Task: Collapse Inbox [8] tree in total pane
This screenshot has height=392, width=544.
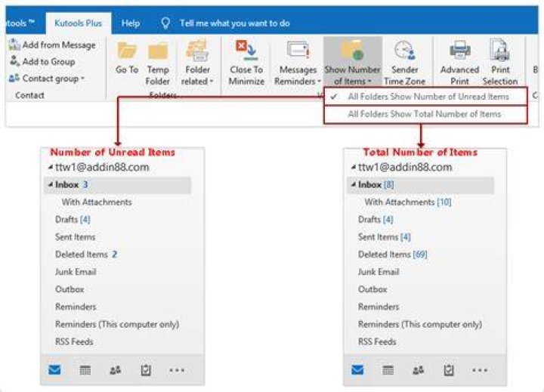Action: click(354, 184)
